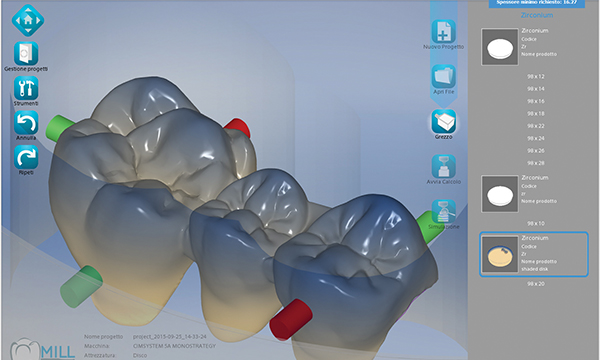This screenshot has height=360, width=600.
Task: Select the Grezzo stock icon
Action: [x=443, y=122]
